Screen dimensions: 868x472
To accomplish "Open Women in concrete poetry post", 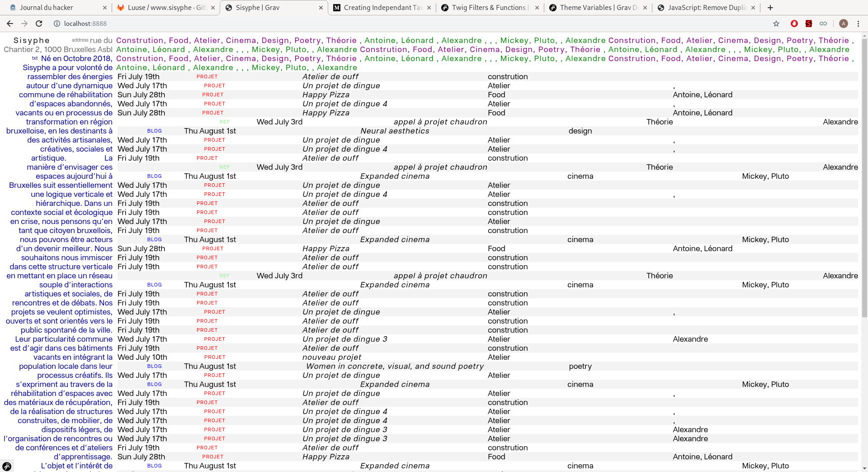I will coord(395,366).
